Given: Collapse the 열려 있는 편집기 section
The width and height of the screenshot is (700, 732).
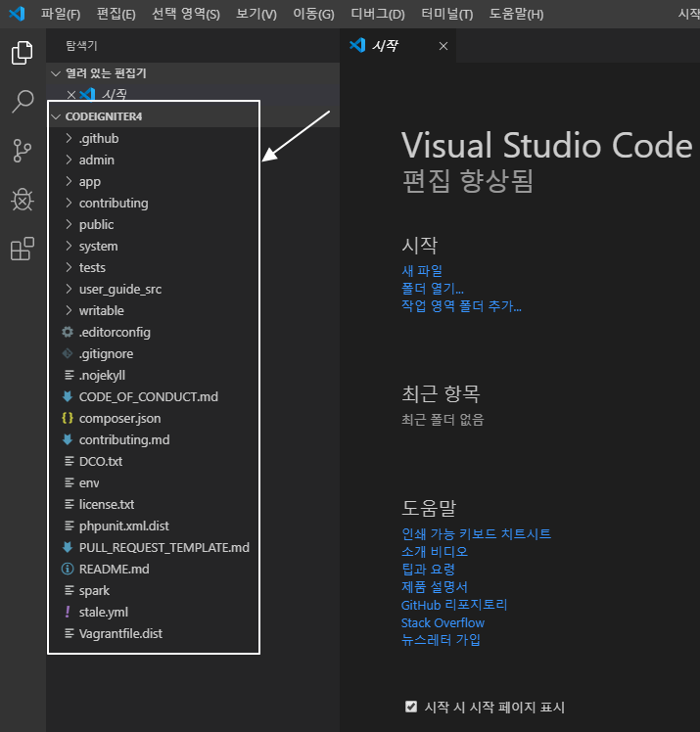Looking at the screenshot, I should click(x=56, y=73).
